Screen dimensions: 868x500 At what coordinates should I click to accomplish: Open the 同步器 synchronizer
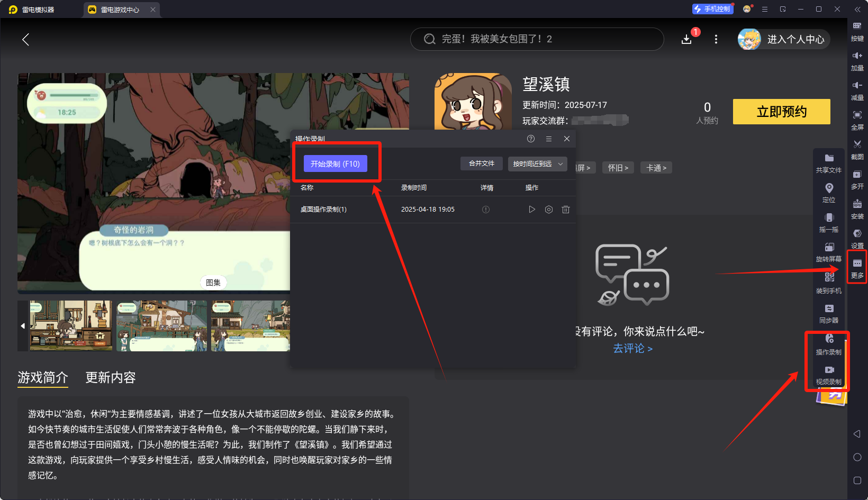pos(829,314)
